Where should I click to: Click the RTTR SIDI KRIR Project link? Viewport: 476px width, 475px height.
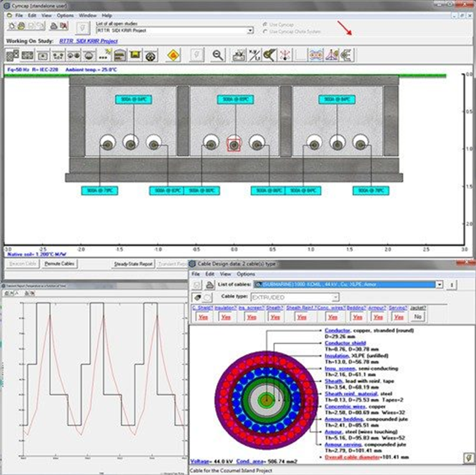[88, 41]
